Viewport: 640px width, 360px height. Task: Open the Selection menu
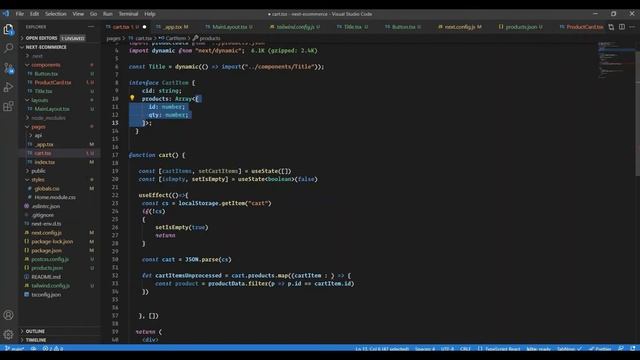point(56,14)
